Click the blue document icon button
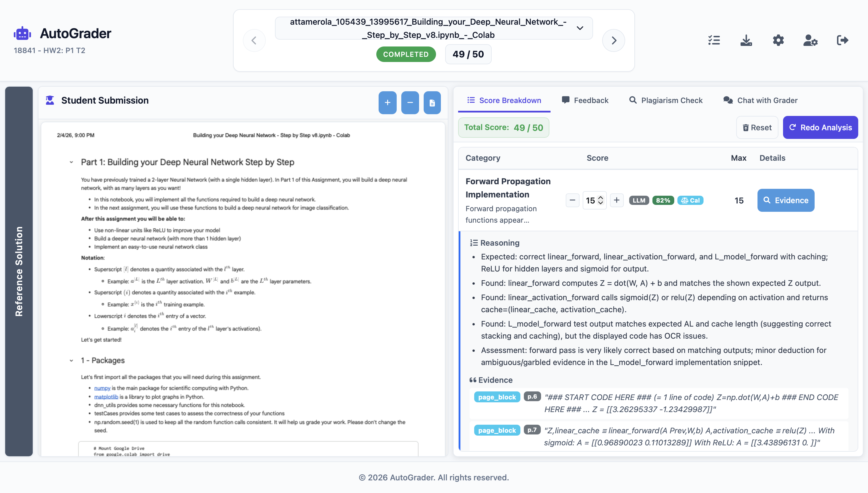Screen dimensions: 868x493 point(432,103)
